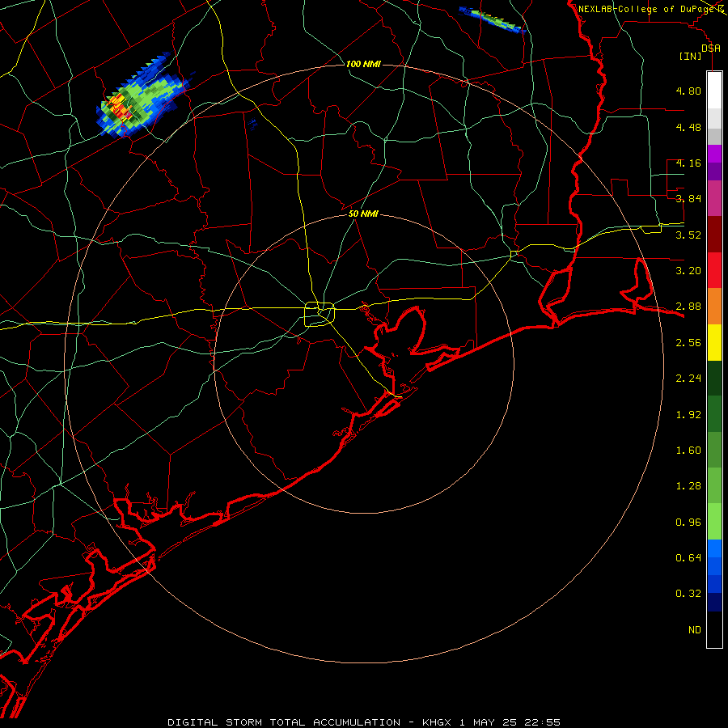The image size is (728, 728).
Task: Click the "4.48" legend value
Action: [688, 127]
